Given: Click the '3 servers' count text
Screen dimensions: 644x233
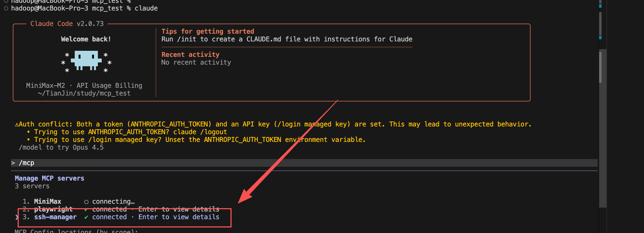Looking at the screenshot, I should pos(32,186).
